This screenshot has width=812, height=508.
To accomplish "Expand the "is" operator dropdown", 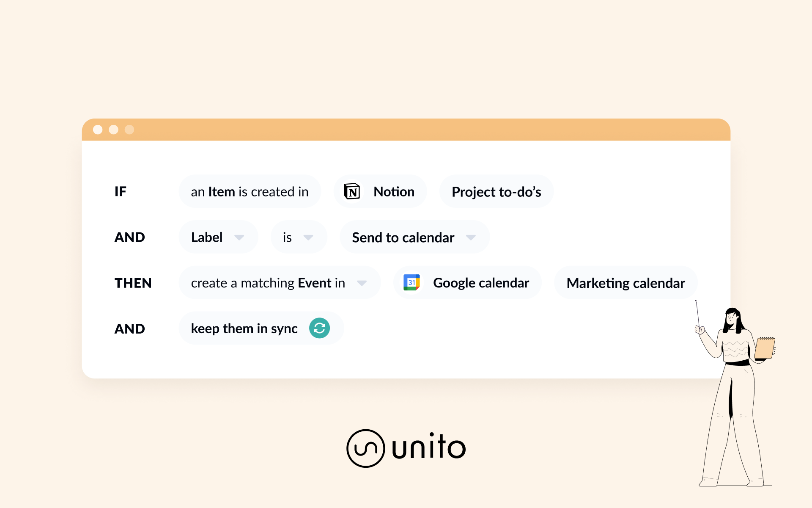I will click(x=308, y=237).
